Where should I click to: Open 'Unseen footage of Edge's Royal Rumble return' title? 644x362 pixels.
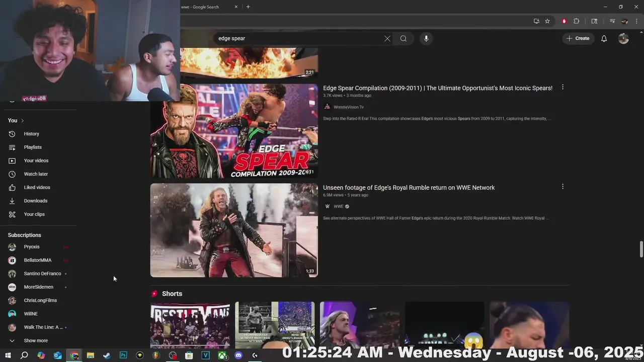[409, 188]
